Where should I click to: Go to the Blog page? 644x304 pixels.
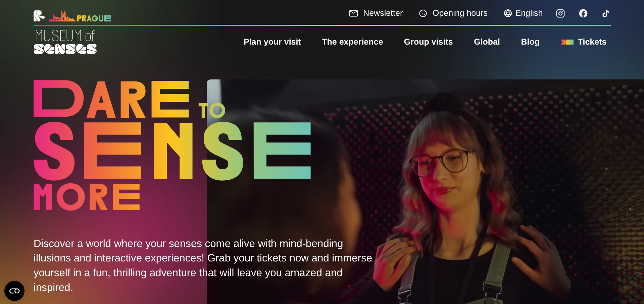[530, 42]
